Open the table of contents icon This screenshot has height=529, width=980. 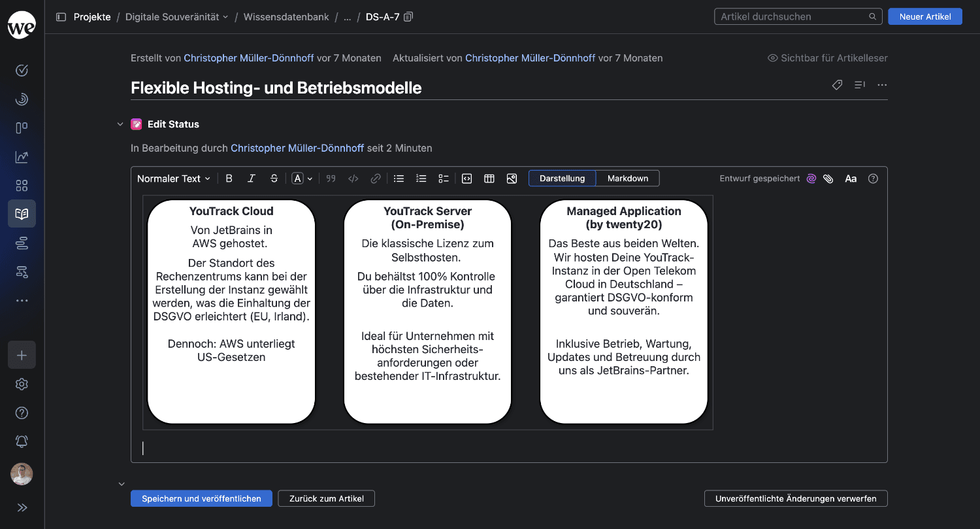click(x=860, y=85)
